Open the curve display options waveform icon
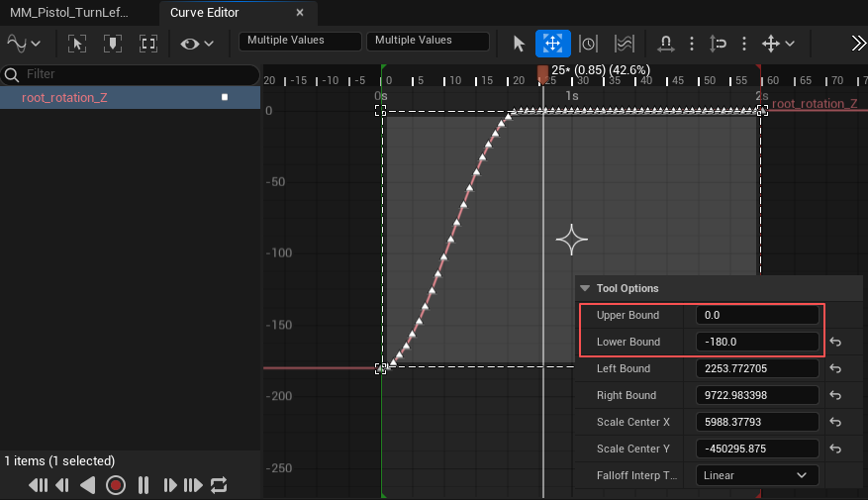The width and height of the screenshot is (868, 500). (x=17, y=44)
